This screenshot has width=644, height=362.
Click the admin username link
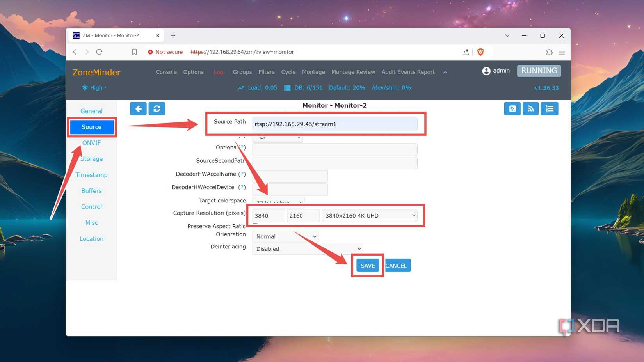pyautogui.click(x=502, y=71)
